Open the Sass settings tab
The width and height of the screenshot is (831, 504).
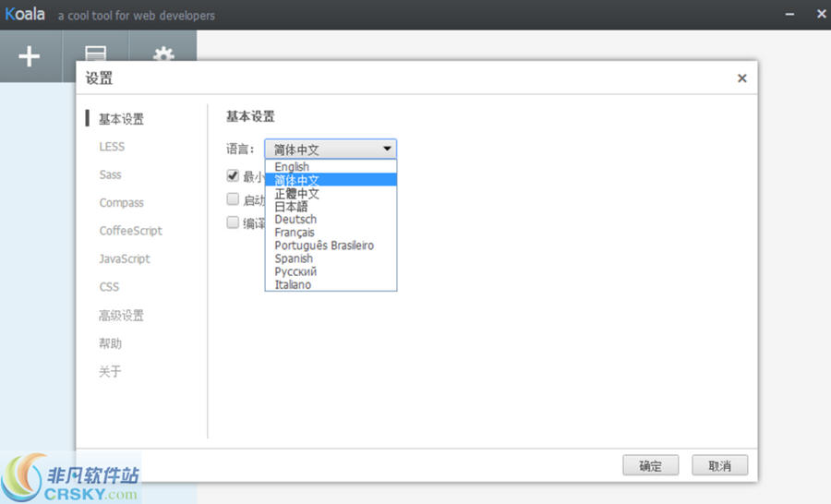click(x=110, y=174)
